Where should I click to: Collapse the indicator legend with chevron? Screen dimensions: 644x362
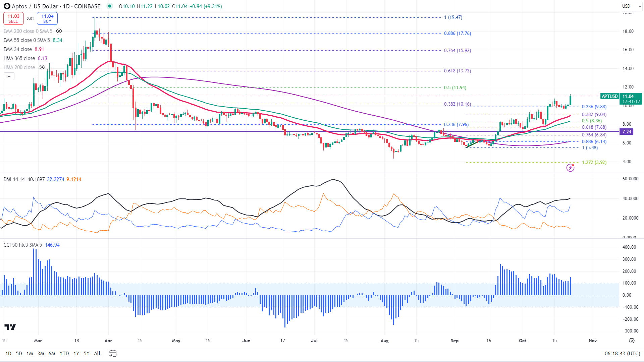(9, 76)
